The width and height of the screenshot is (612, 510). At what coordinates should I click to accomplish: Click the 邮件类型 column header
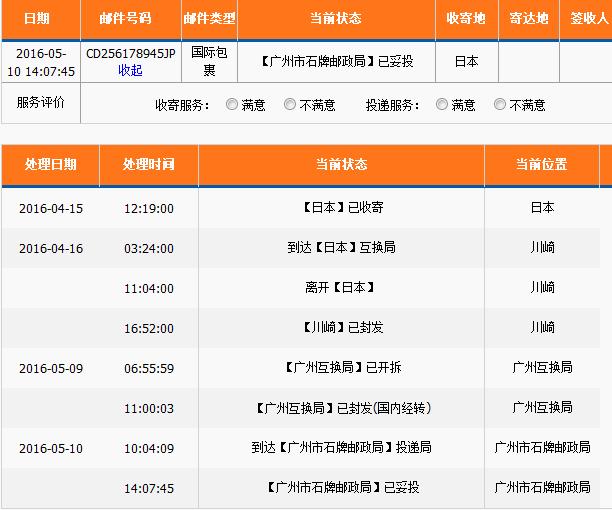coord(210,18)
